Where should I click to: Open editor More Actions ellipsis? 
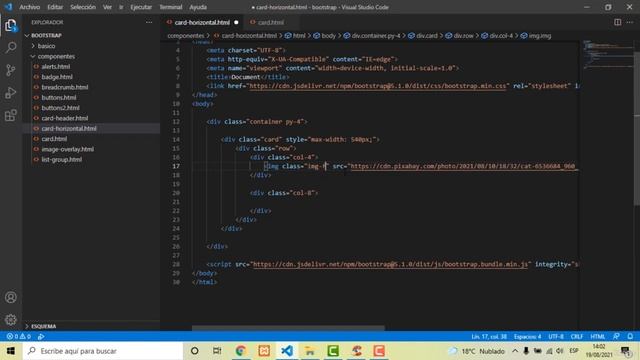click(630, 22)
